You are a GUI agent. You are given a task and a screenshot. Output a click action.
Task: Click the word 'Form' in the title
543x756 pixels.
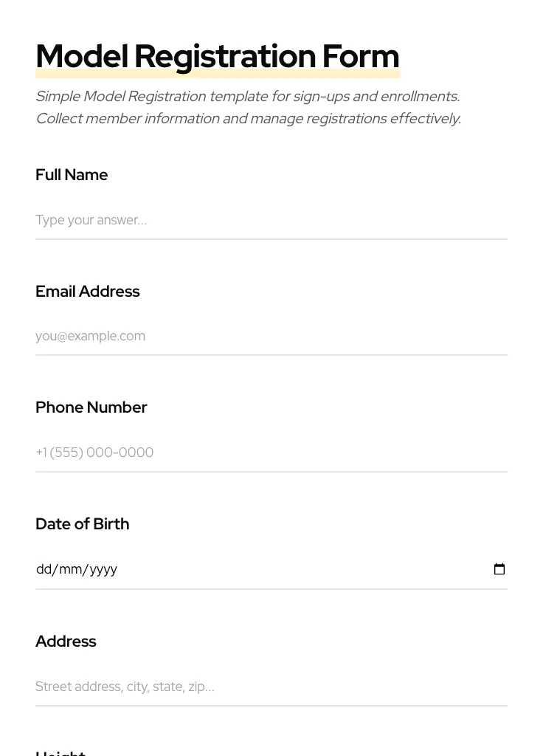click(360, 56)
